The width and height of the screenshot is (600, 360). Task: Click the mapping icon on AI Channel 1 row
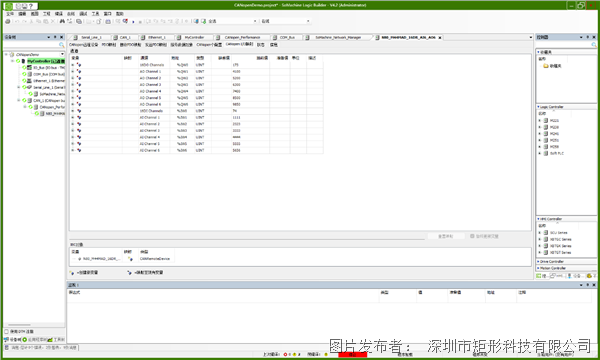click(x=79, y=117)
